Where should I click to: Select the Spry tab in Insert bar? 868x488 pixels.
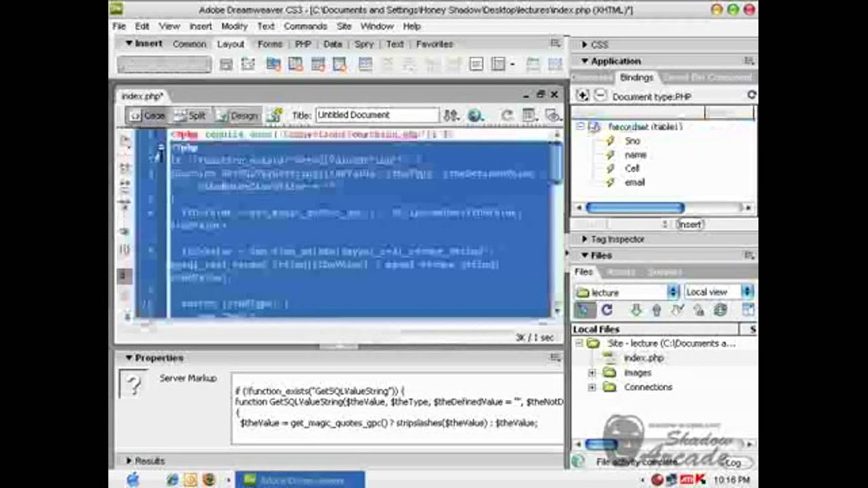pos(364,44)
